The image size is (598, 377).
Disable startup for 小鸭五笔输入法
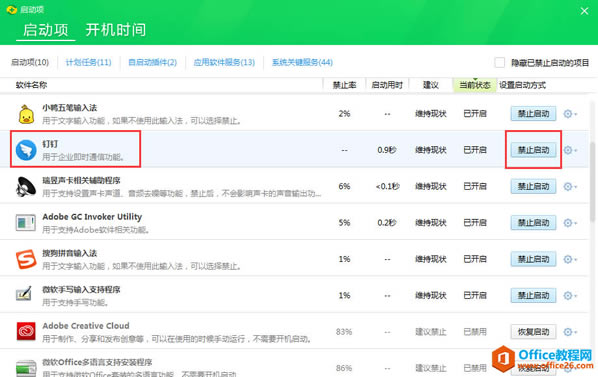pyautogui.click(x=533, y=114)
